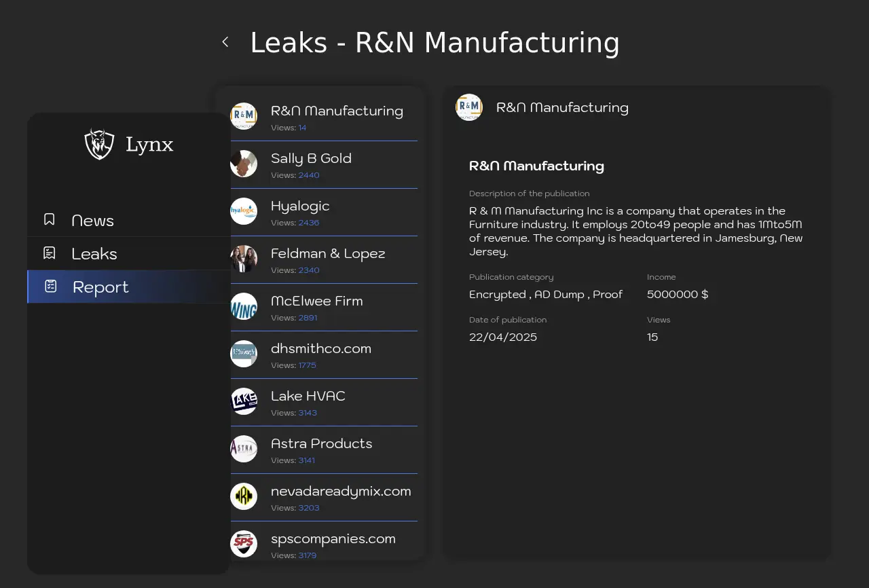869x588 pixels.
Task: Click the Lynx logo icon
Action: (99, 144)
